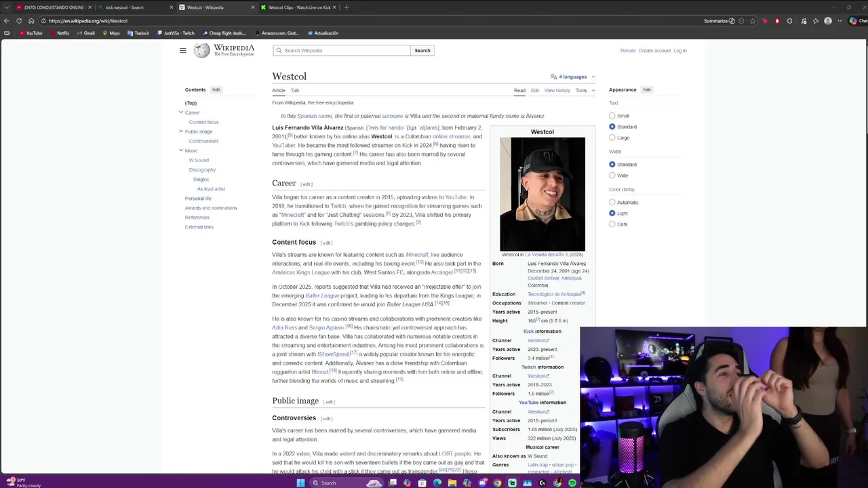Select the Small text size radio button
Viewport: 868px width, 488px height.
(x=612, y=116)
